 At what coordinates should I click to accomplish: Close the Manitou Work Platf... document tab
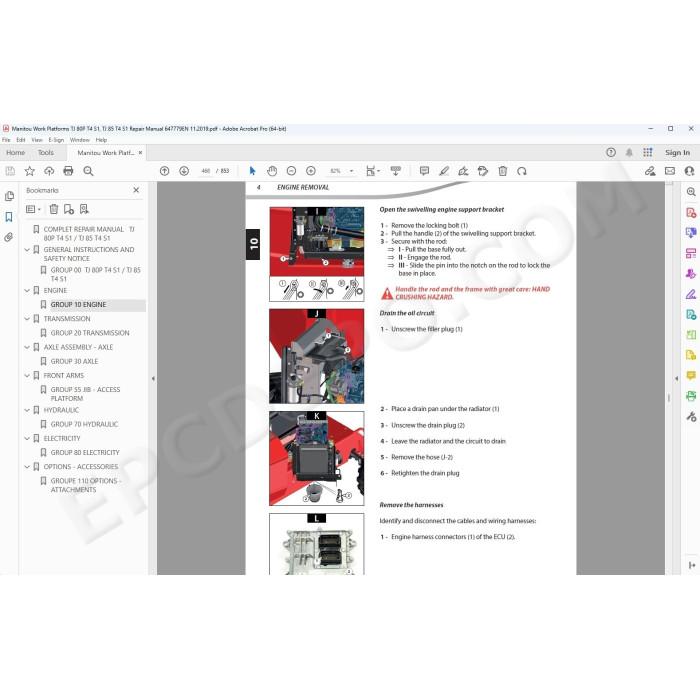(140, 153)
